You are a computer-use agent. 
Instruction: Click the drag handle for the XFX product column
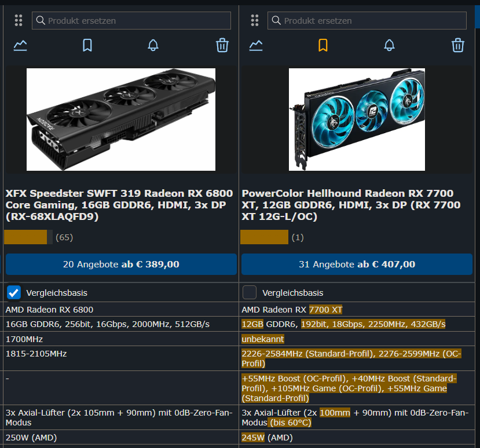coord(19,20)
